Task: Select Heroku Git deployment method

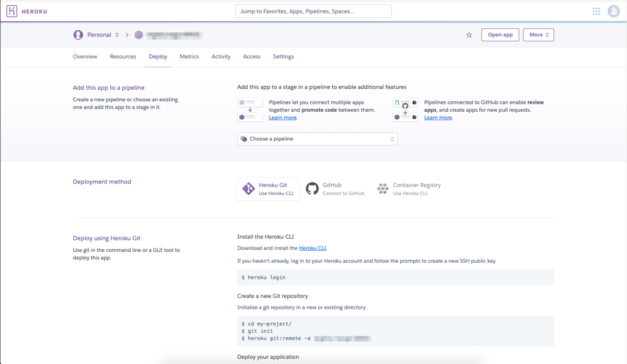Action: tap(268, 189)
